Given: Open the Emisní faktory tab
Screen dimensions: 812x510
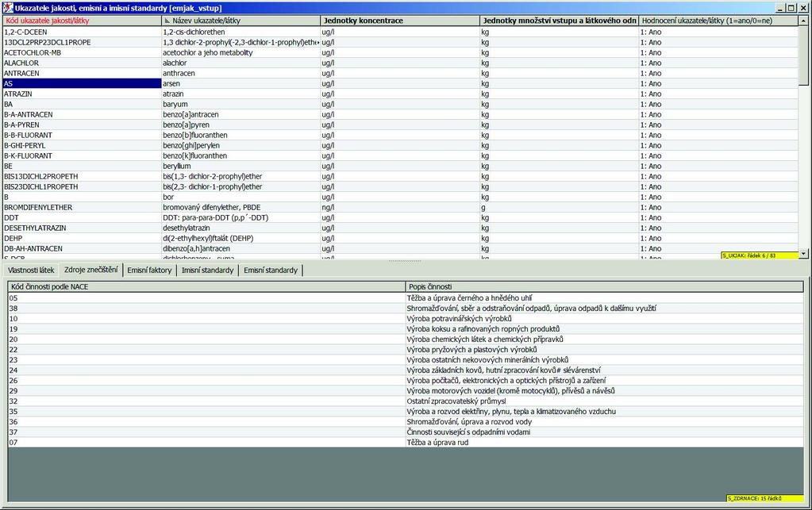Looking at the screenshot, I should coord(149,270).
